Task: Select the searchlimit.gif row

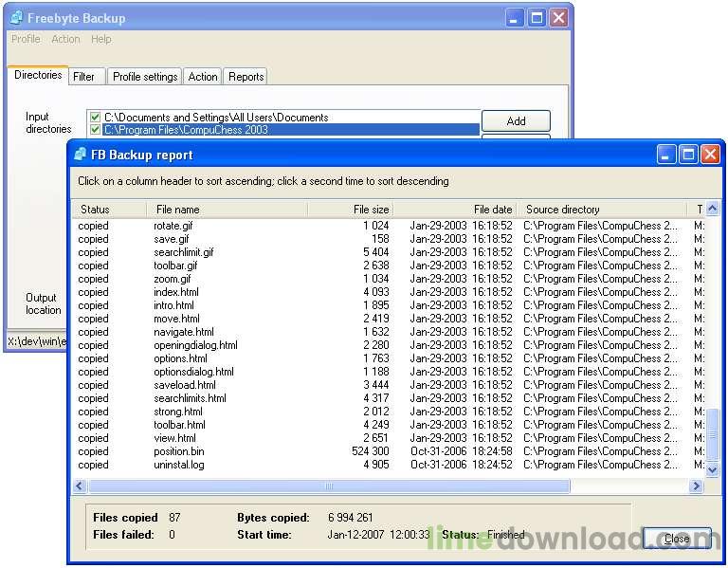Action: (389, 252)
